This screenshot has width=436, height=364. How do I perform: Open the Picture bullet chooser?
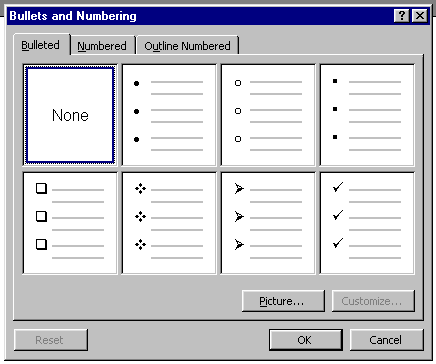[283, 301]
